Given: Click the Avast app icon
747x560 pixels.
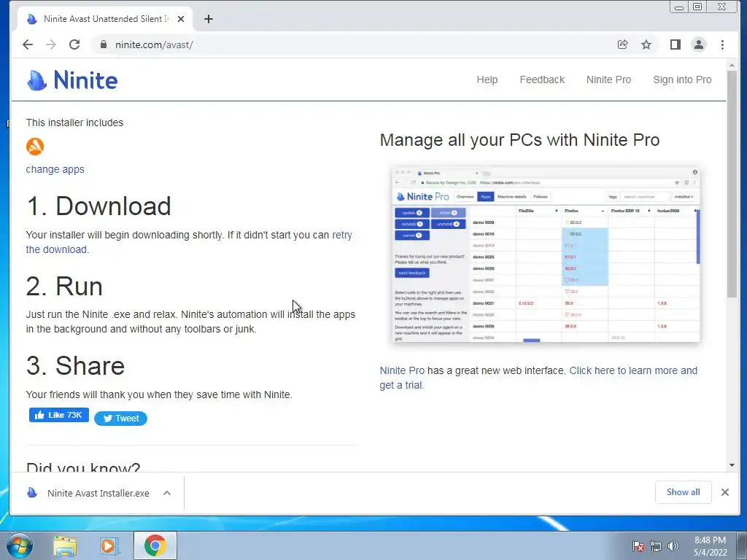Looking at the screenshot, I should [x=35, y=146].
